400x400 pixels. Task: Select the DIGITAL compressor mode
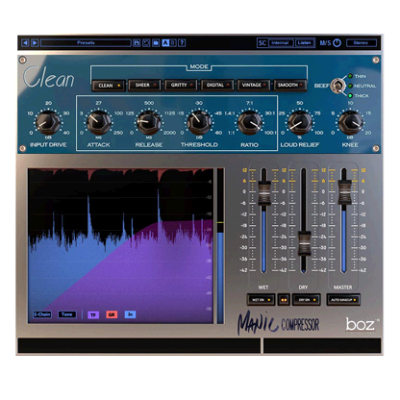coord(217,85)
